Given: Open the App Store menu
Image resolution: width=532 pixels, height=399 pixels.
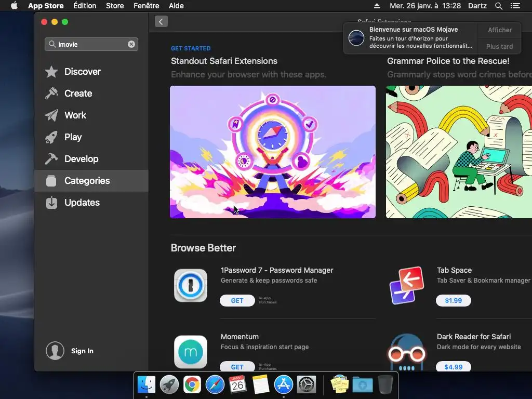Looking at the screenshot, I should 46,6.
